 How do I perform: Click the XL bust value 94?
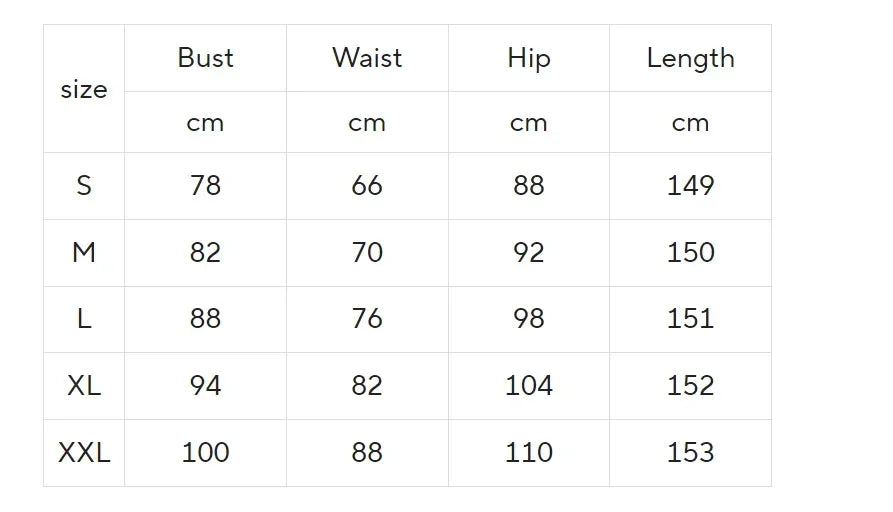click(205, 385)
